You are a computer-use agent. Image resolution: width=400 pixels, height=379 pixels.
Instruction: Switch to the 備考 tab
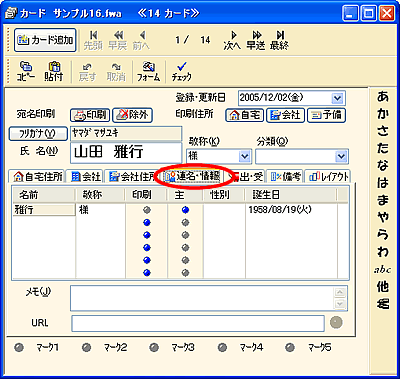coord(285,177)
